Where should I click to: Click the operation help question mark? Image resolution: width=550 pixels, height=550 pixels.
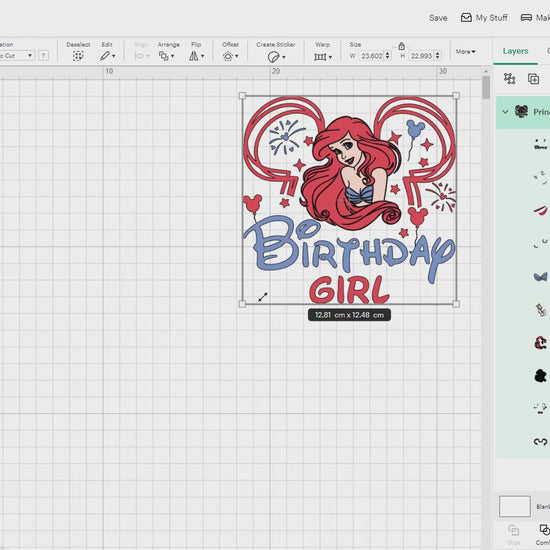(43, 55)
